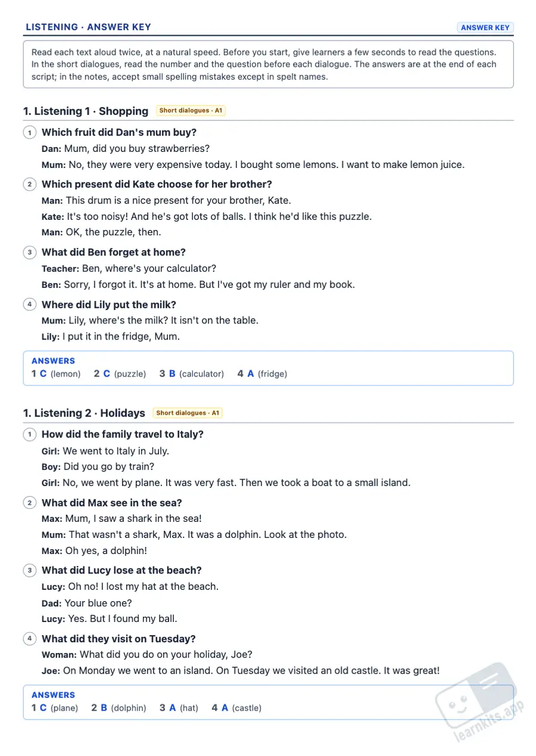Click the Listening 1 Shopping heading
The height and width of the screenshot is (756, 536).
coord(86,111)
